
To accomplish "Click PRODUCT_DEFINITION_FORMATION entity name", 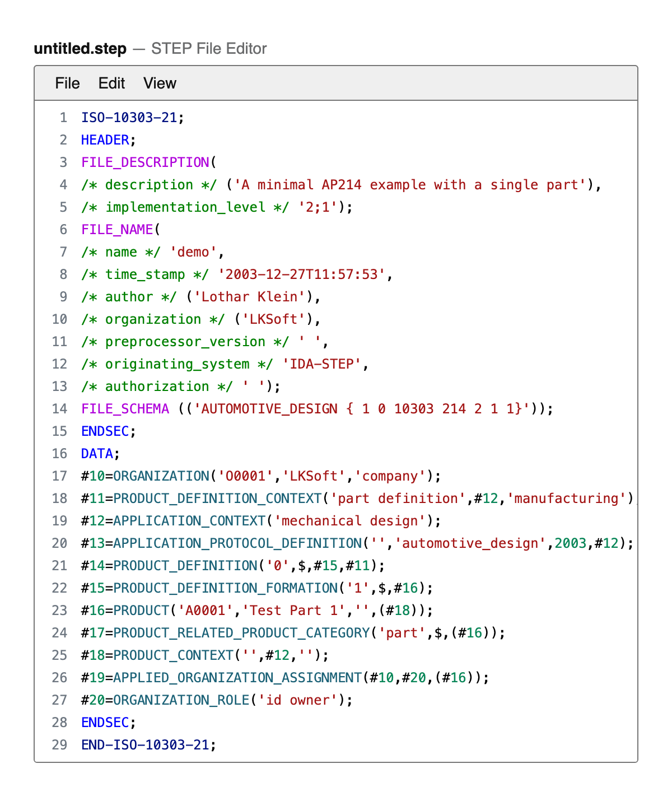I will pyautogui.click(x=225, y=588).
